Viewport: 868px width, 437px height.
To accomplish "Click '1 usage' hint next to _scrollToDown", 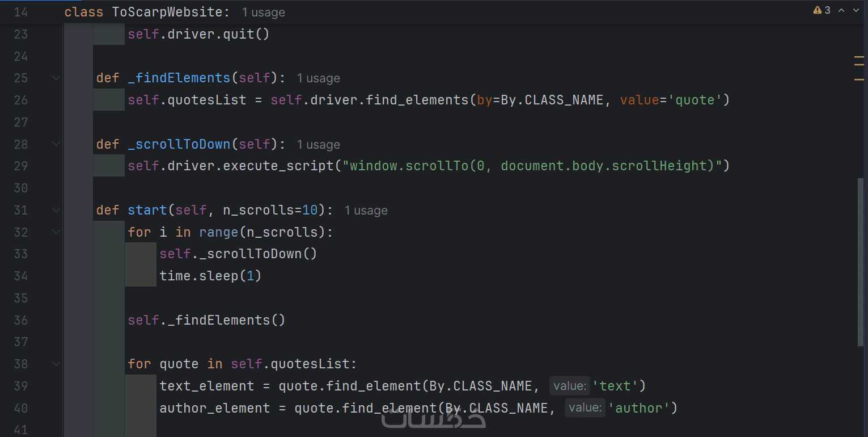I will pos(318,145).
